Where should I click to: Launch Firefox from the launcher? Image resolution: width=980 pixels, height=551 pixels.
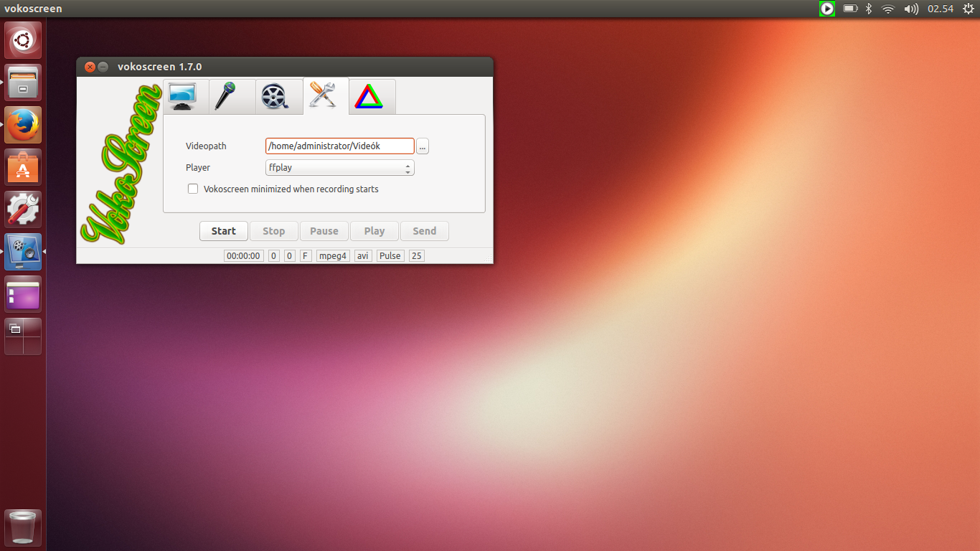(23, 125)
